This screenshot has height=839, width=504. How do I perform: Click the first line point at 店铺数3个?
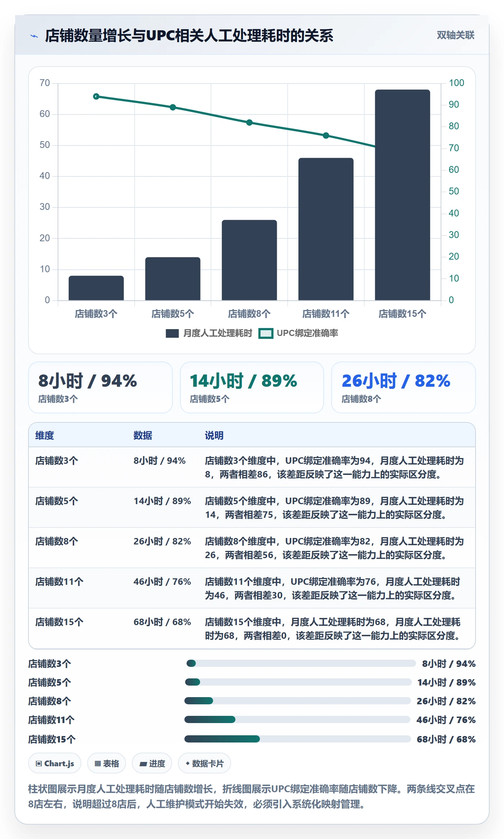[96, 97]
